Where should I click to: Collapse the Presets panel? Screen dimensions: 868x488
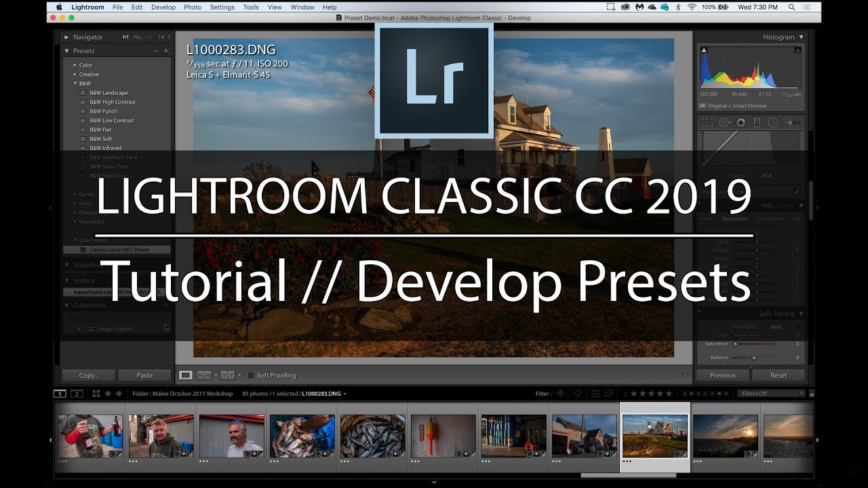click(x=66, y=51)
